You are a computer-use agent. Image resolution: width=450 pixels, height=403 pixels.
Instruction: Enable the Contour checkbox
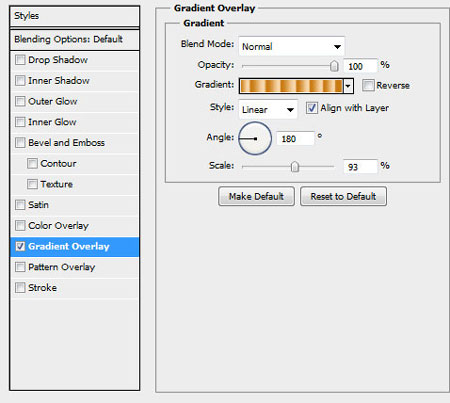click(x=32, y=163)
